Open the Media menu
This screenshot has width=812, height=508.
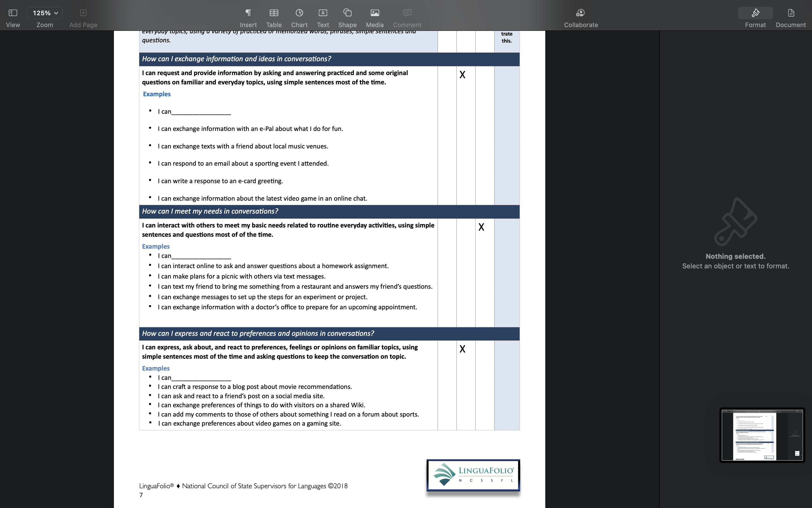coord(375,17)
